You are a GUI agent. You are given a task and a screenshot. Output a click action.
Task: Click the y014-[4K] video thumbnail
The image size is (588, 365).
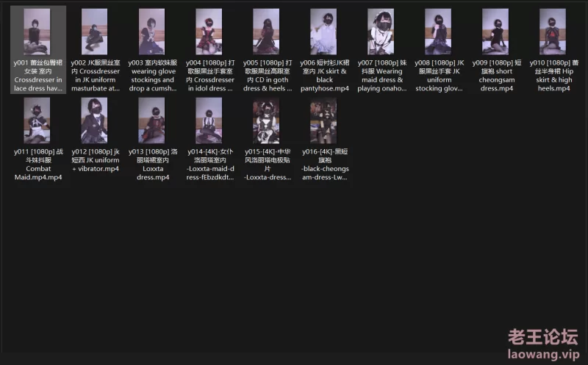tap(209, 120)
